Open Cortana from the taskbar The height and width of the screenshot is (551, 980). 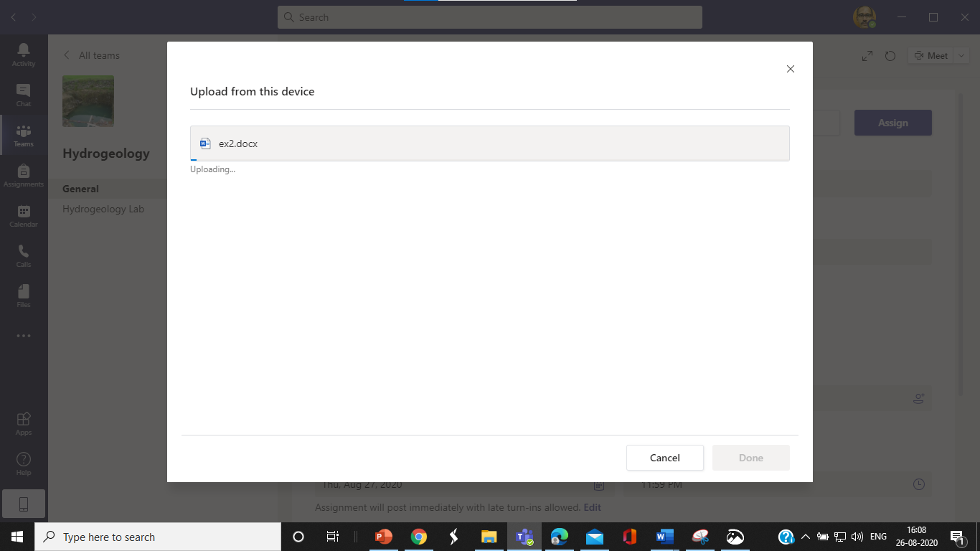coord(298,537)
